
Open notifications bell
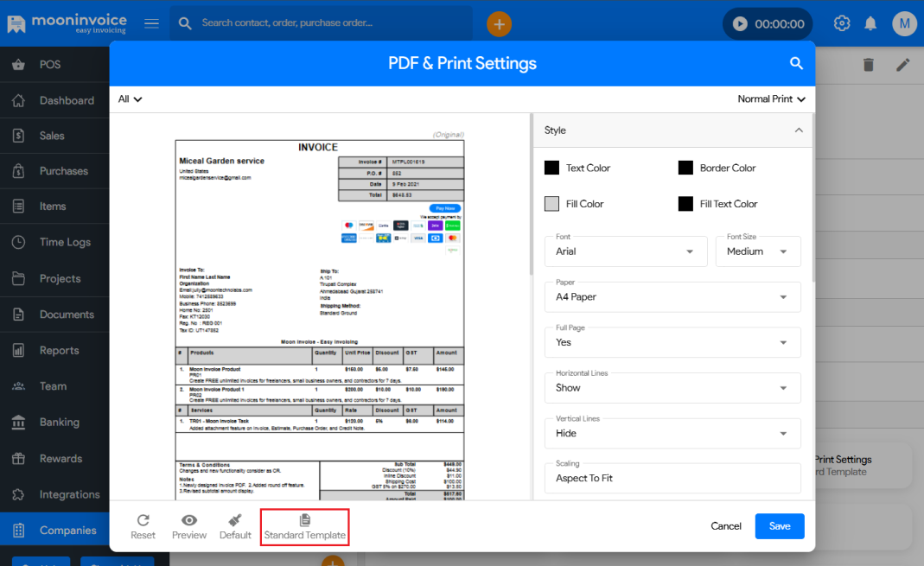tap(870, 23)
